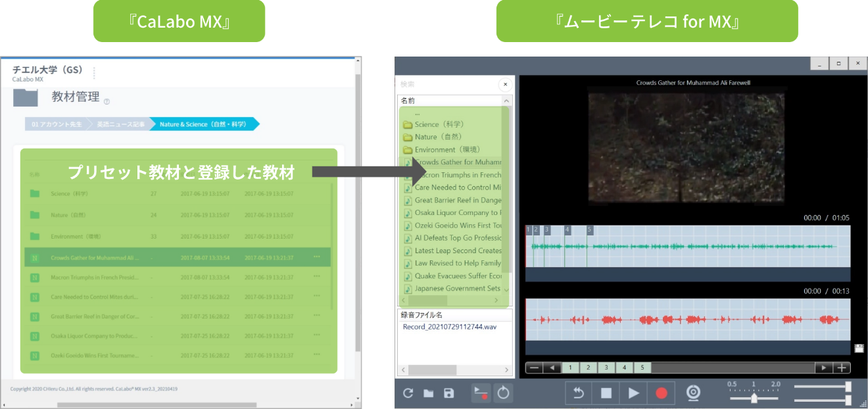This screenshot has width=868, height=409.
Task: Click waveform marker 4 on the green track
Action: (567, 229)
